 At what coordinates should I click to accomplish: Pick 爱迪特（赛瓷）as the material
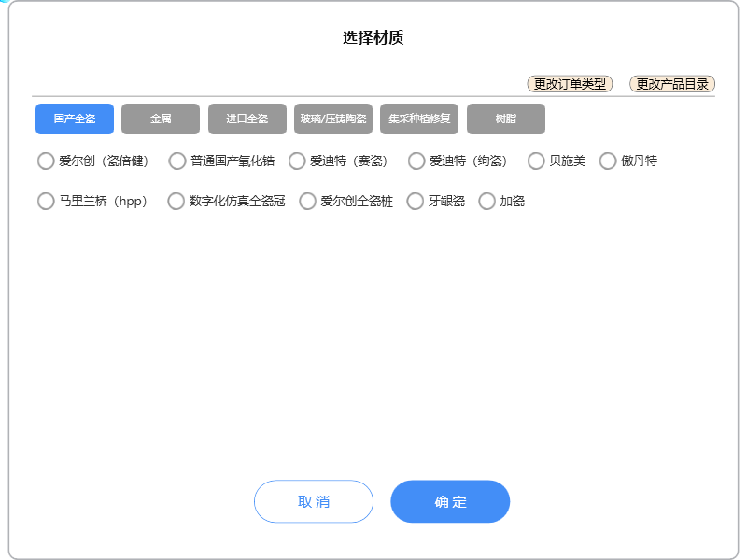[x=297, y=161]
